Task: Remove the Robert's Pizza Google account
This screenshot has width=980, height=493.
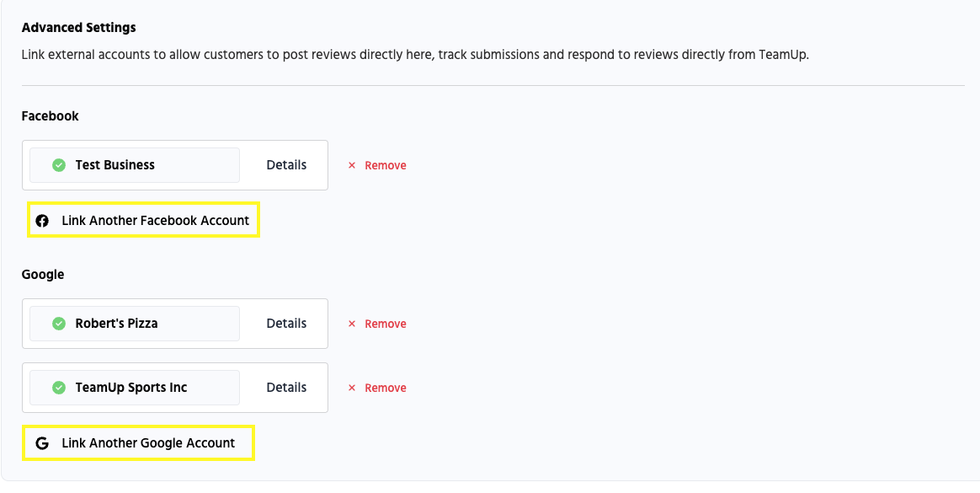Action: click(x=385, y=324)
